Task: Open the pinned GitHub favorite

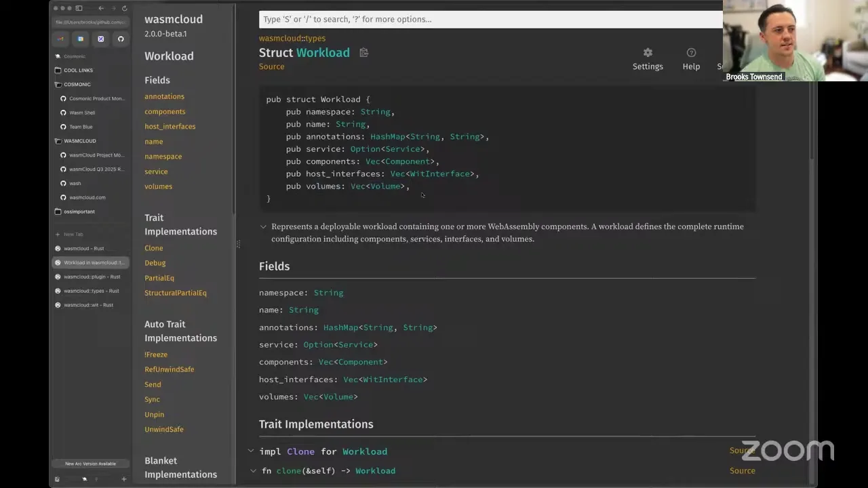Action: (121, 39)
